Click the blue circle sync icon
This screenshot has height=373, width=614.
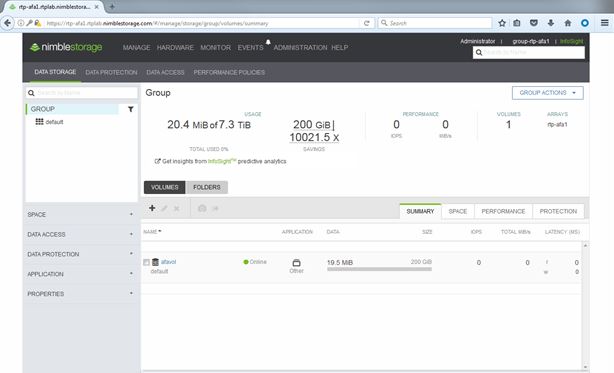585,23
